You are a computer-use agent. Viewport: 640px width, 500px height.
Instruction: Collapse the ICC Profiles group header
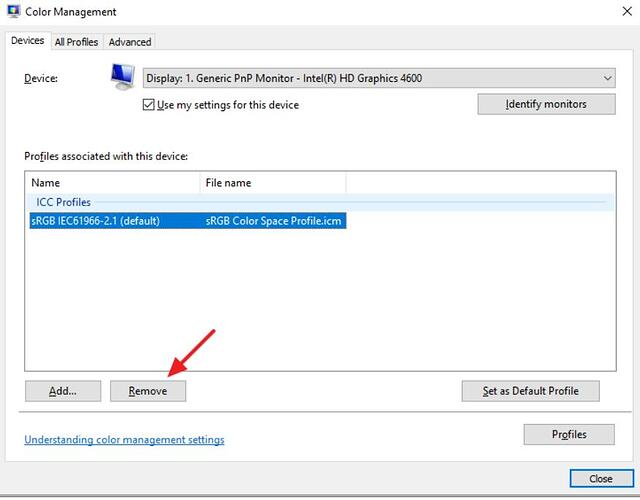(63, 202)
